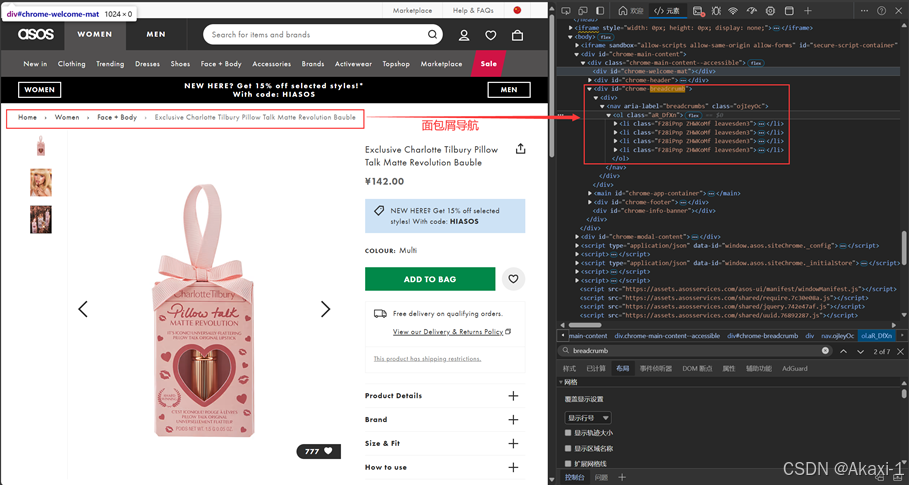
Task: Switch to 样式 styles tab
Action: point(569,369)
